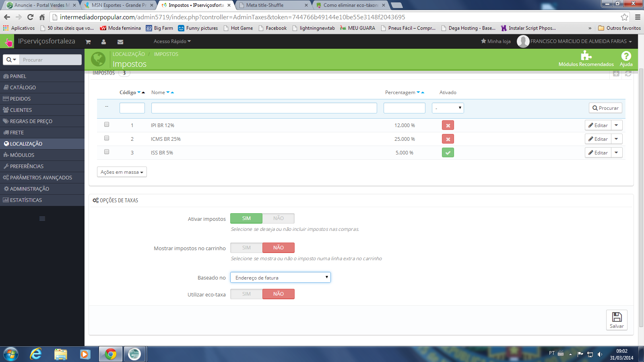Open the messages envelope icon in header
Screen dimensions: 644x362
click(x=120, y=42)
